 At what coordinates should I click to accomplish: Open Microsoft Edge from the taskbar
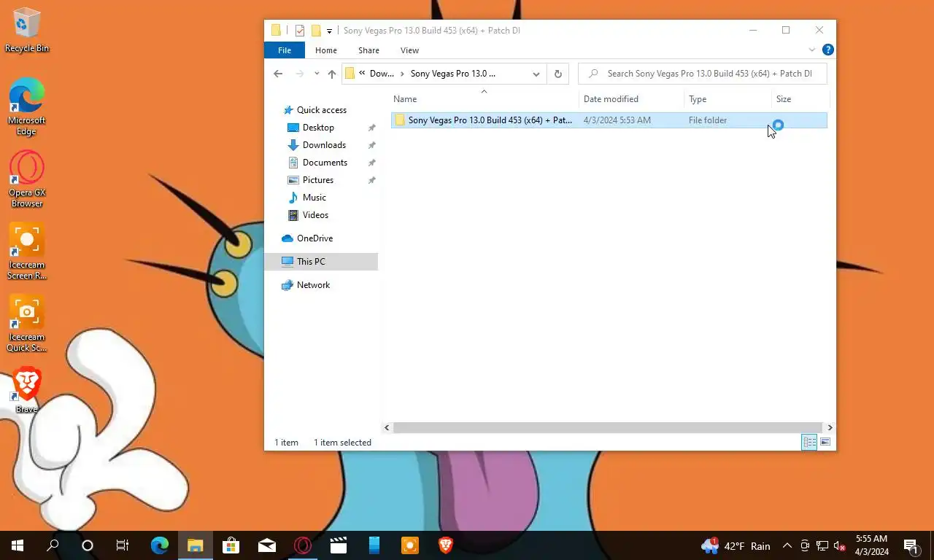click(x=160, y=545)
